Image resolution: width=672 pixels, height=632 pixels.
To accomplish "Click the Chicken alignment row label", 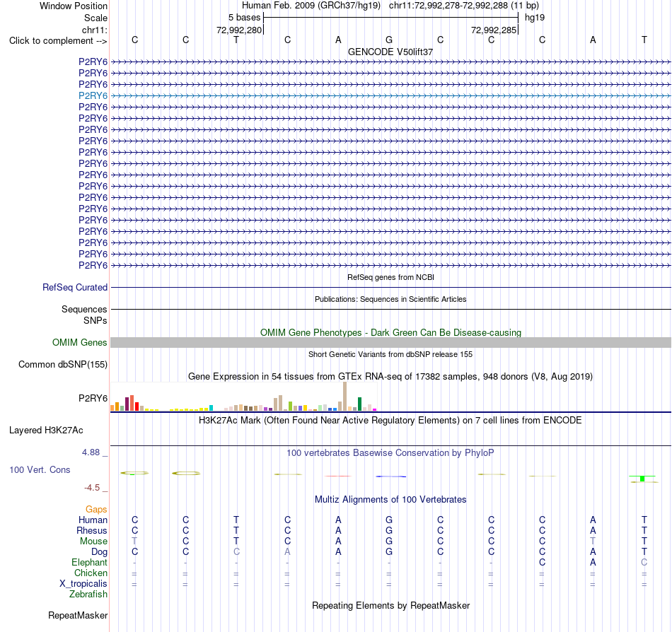I will (91, 573).
